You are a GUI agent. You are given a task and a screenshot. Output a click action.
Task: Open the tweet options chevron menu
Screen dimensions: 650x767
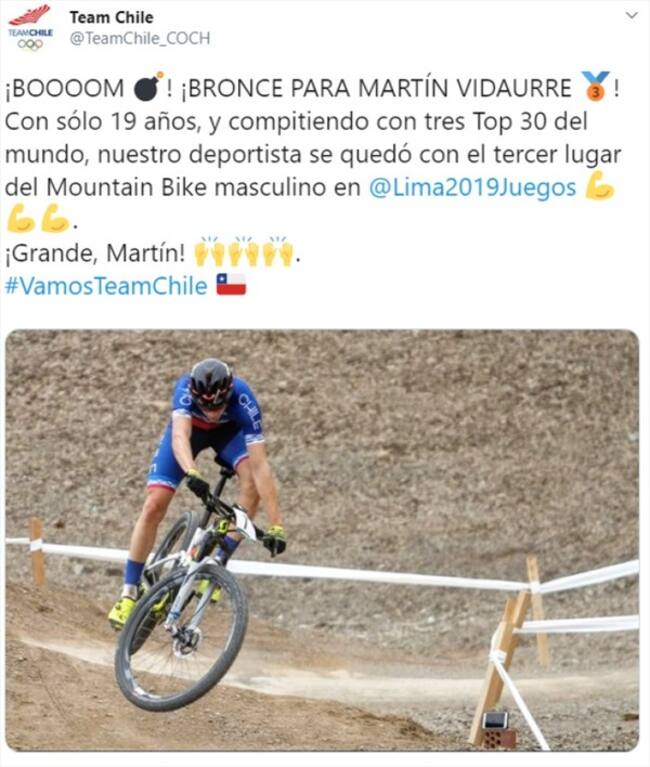pos(632,15)
